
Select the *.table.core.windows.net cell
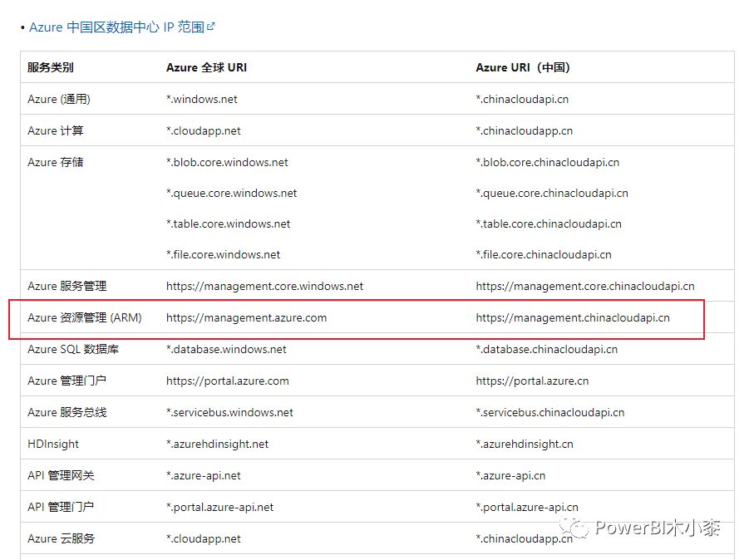point(229,224)
